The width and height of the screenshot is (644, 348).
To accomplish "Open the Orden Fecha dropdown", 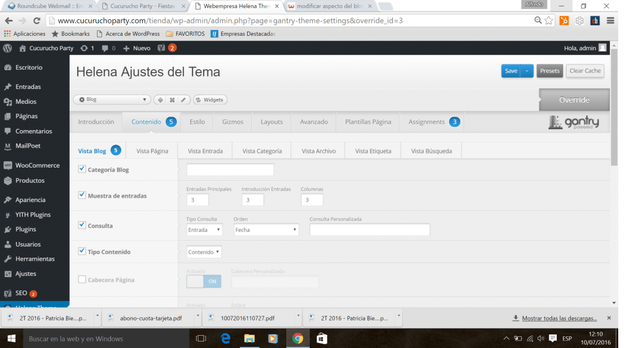I will 266,230.
